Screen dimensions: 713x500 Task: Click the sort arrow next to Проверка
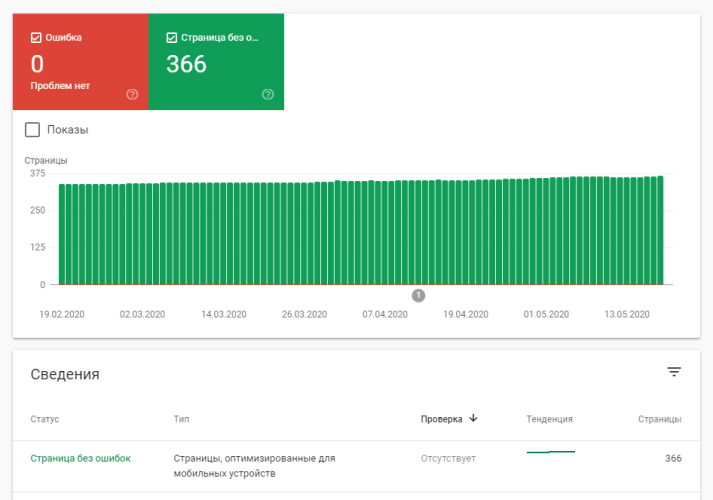(x=473, y=418)
